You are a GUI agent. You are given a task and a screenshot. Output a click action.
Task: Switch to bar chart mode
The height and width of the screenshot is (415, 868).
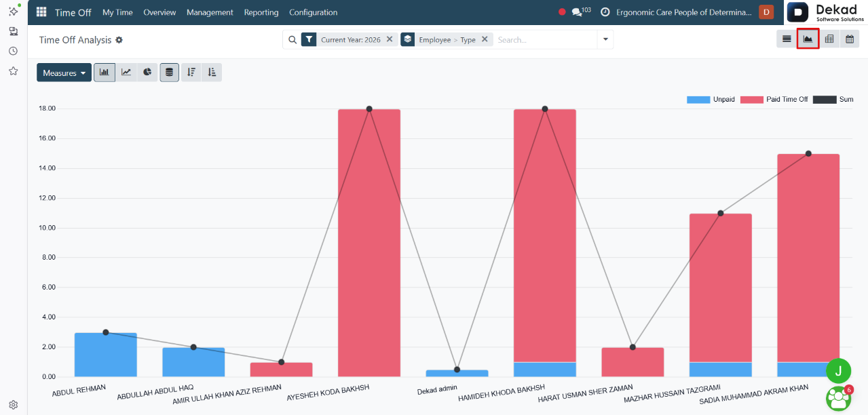(105, 73)
